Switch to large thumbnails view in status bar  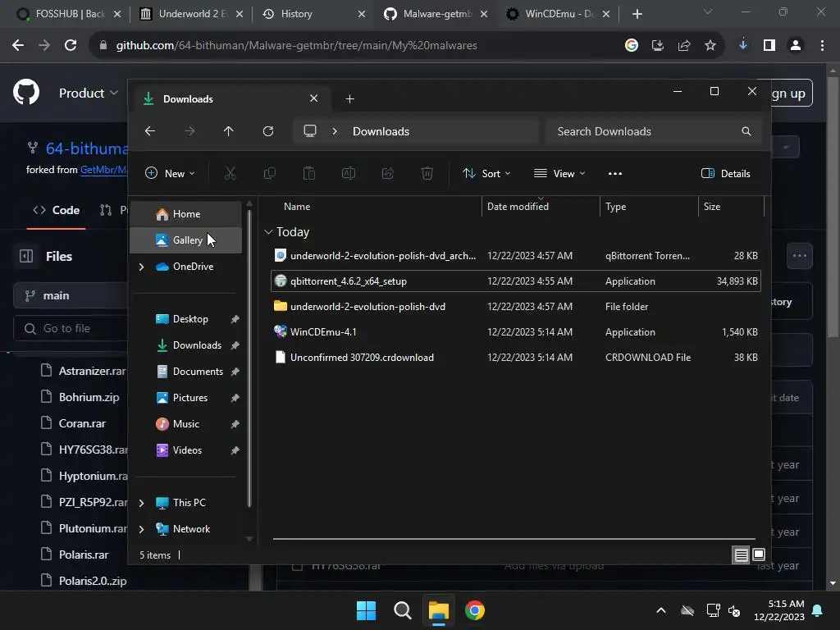759,555
